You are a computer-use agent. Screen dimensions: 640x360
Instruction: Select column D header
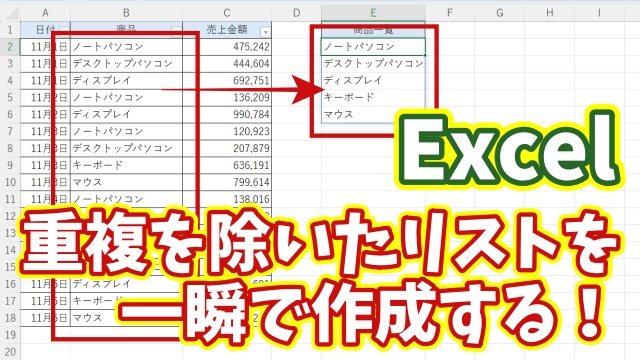296,13
